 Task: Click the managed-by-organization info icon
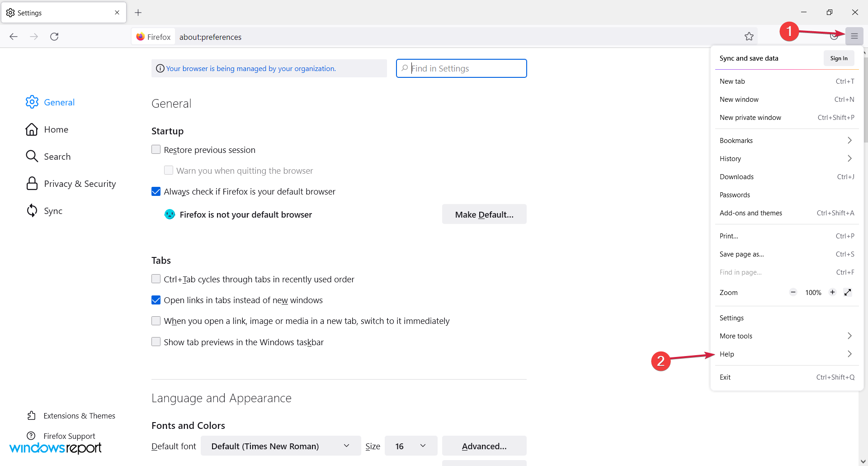click(160, 68)
